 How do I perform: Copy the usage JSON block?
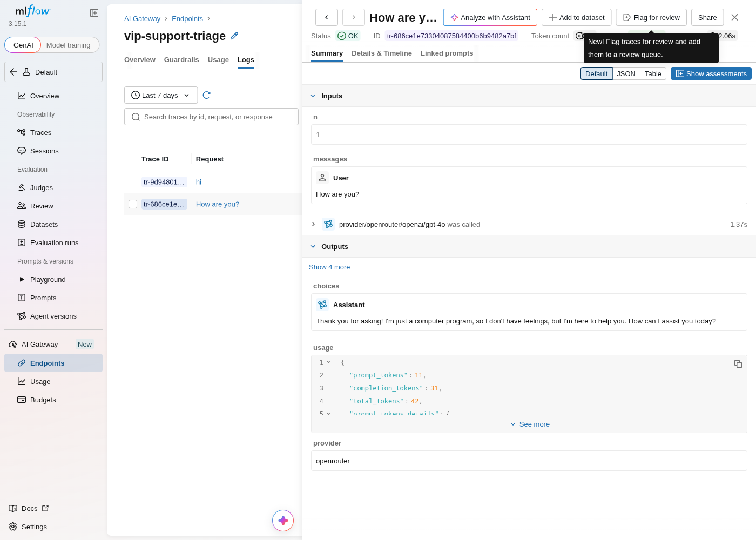(x=738, y=364)
